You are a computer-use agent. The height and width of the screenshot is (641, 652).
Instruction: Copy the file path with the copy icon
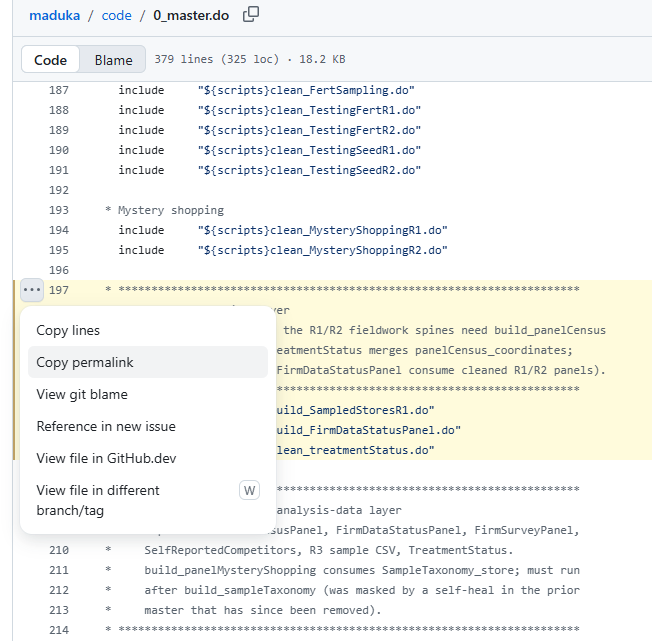click(x=251, y=15)
